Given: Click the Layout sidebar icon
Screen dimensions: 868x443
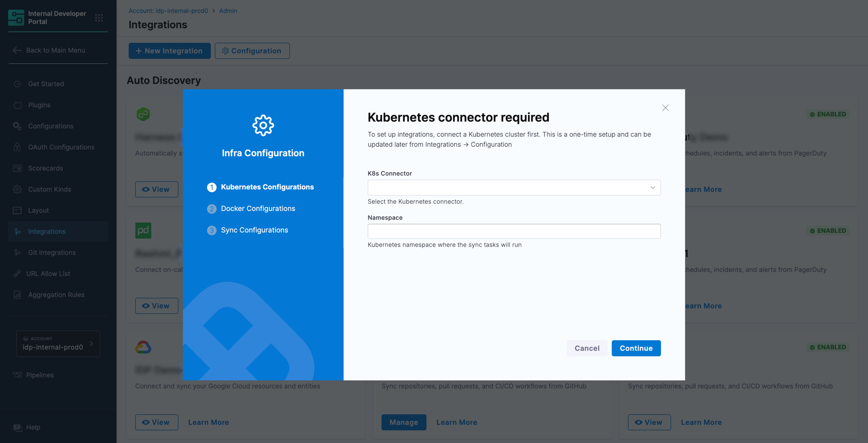Looking at the screenshot, I should coord(18,210).
